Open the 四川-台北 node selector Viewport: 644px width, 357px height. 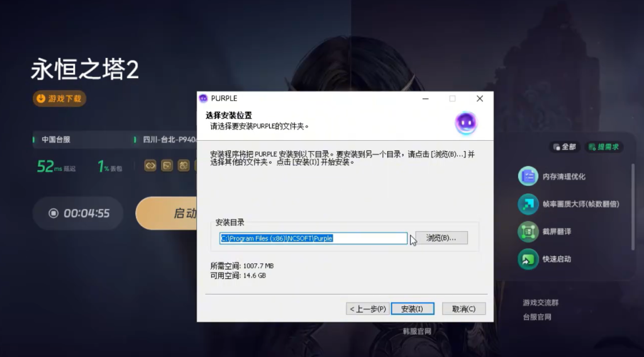tap(165, 140)
